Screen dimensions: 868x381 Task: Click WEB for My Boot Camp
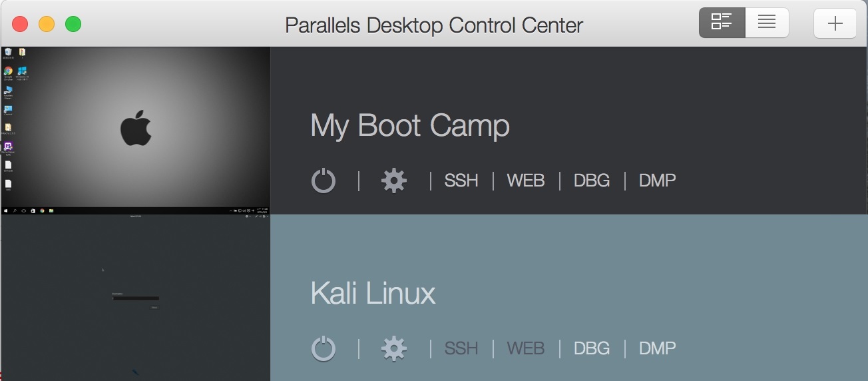[526, 181]
